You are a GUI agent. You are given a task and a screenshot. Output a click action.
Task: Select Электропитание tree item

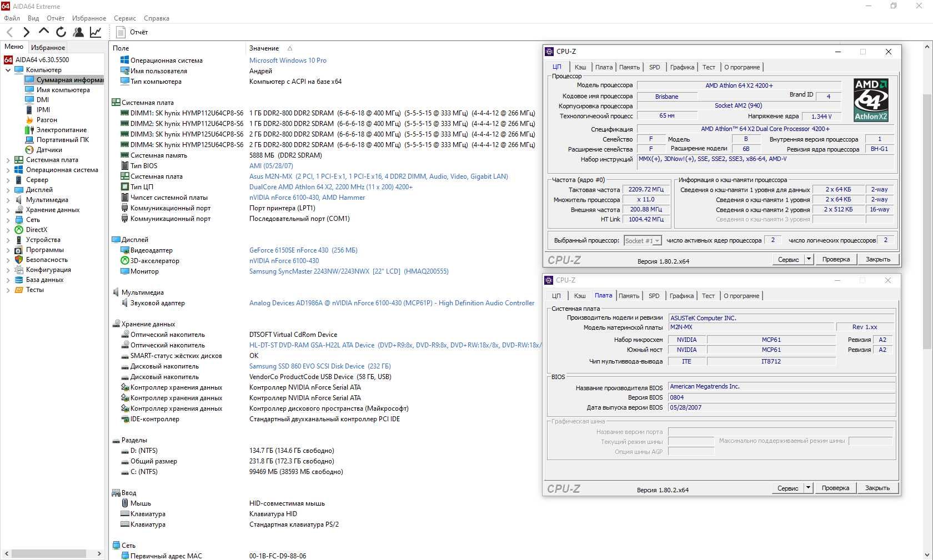(62, 130)
